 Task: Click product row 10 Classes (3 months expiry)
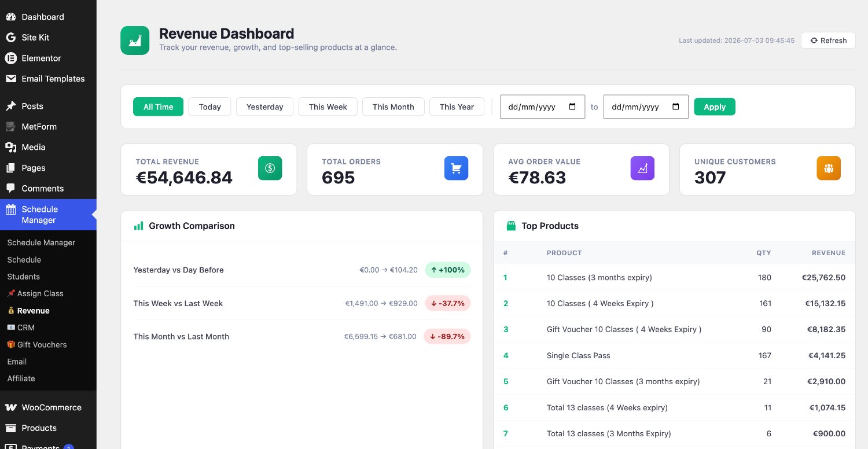[x=674, y=277]
